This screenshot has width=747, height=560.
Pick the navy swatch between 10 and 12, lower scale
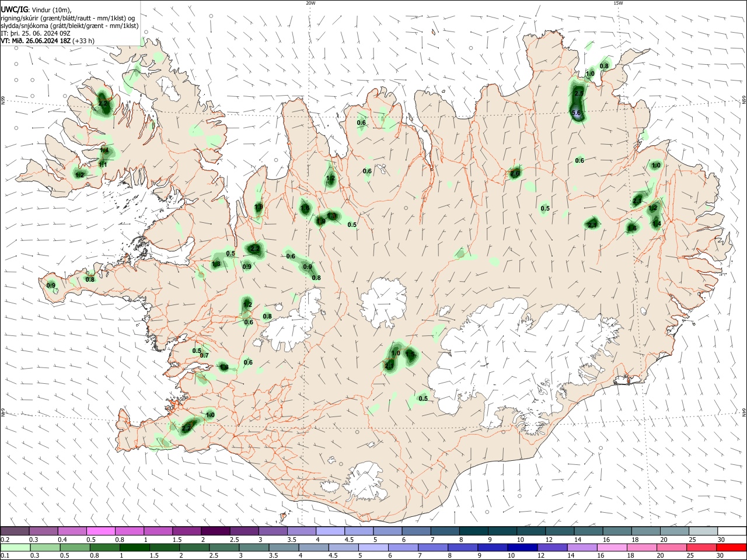[523, 548]
